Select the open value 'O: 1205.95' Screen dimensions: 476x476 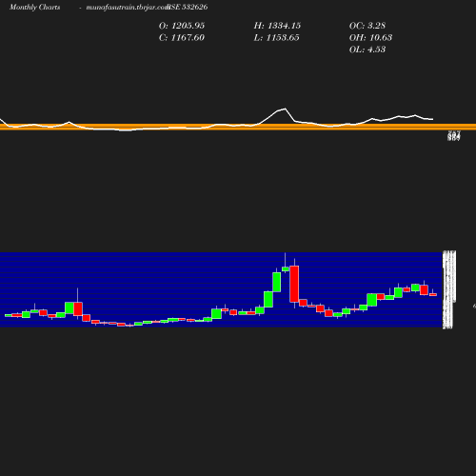(x=182, y=26)
